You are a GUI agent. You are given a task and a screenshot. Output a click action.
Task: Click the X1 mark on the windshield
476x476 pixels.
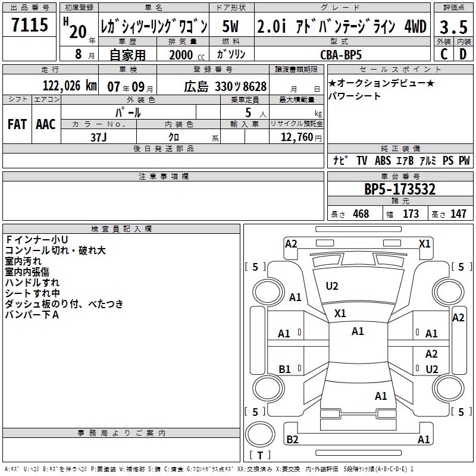tap(340, 314)
